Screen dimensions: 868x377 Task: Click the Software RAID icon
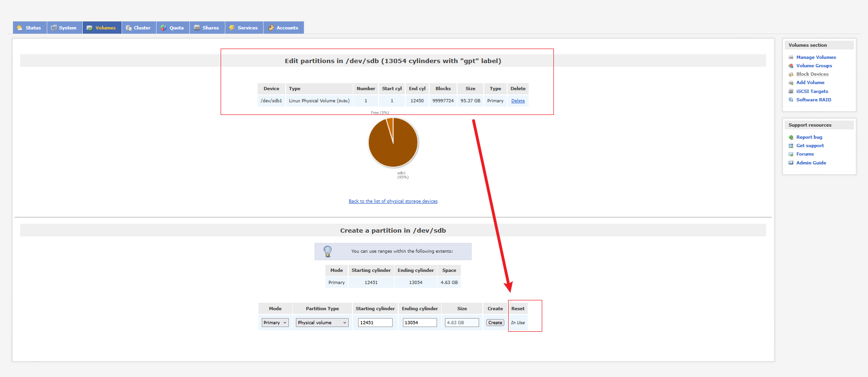[791, 100]
